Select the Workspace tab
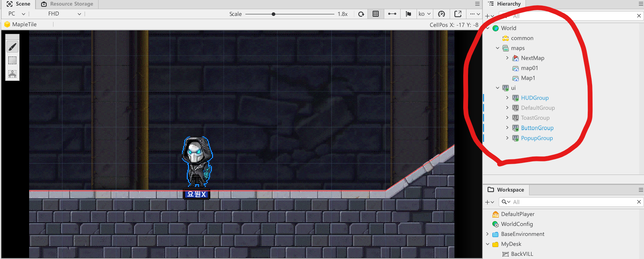The image size is (644, 259). tap(506, 190)
